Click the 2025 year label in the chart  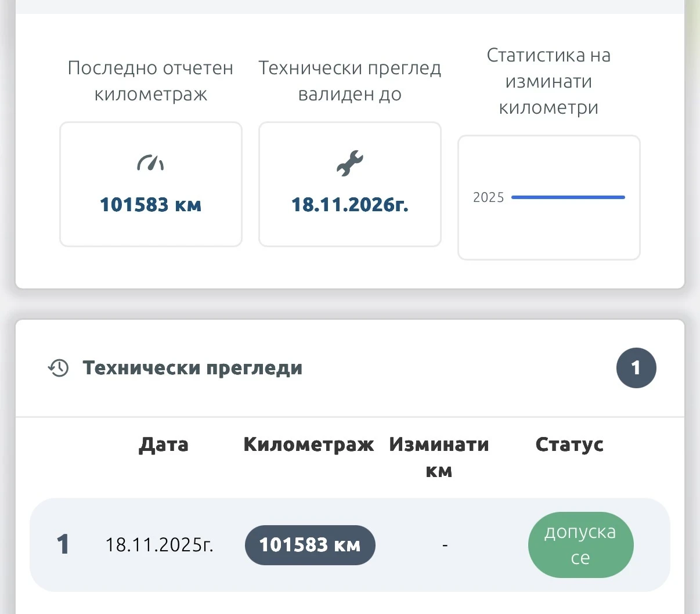pos(488,197)
